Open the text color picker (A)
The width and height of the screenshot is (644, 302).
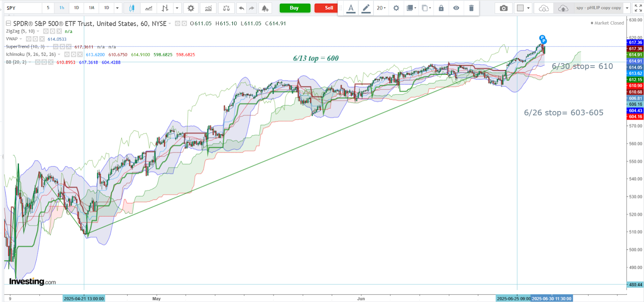tap(351, 8)
